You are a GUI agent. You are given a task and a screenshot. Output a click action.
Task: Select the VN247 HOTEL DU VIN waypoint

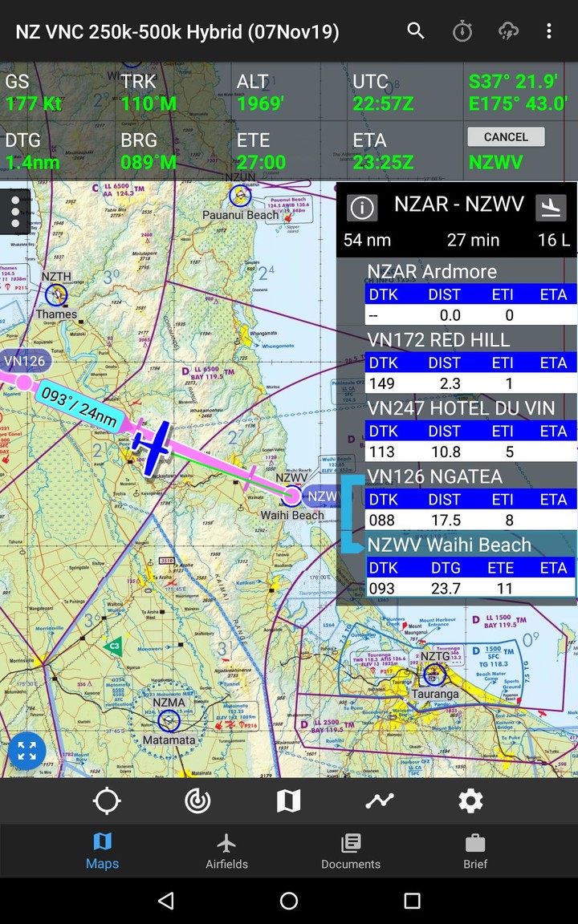click(461, 408)
